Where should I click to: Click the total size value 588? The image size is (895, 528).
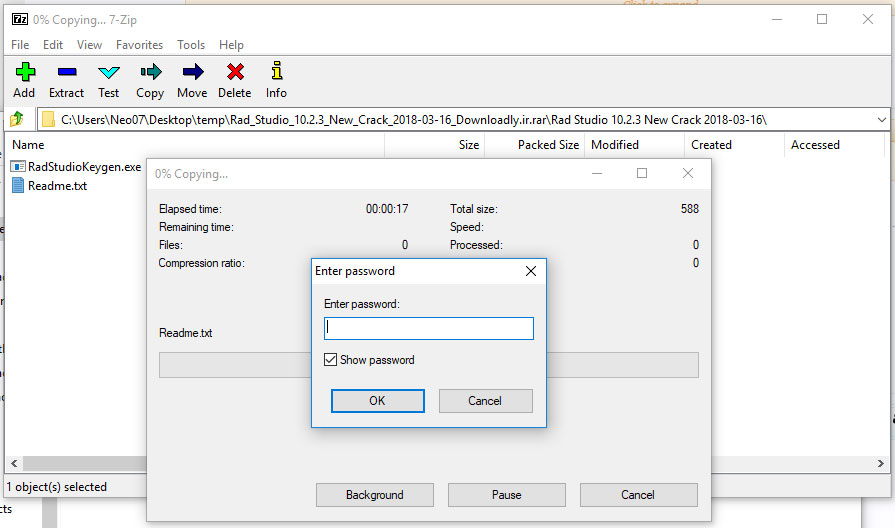click(x=690, y=209)
